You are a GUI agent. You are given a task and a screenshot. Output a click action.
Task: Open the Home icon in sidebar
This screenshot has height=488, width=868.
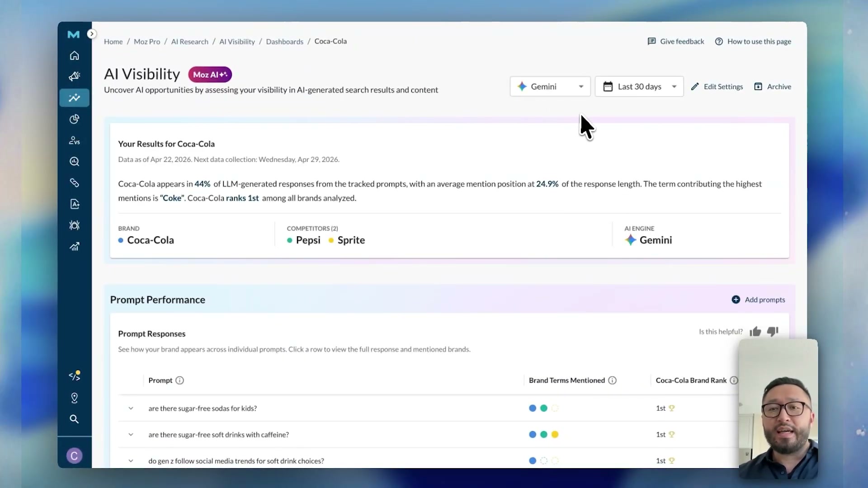click(75, 55)
